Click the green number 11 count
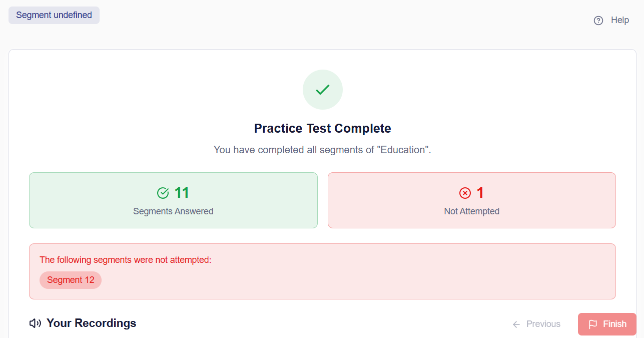 point(182,193)
